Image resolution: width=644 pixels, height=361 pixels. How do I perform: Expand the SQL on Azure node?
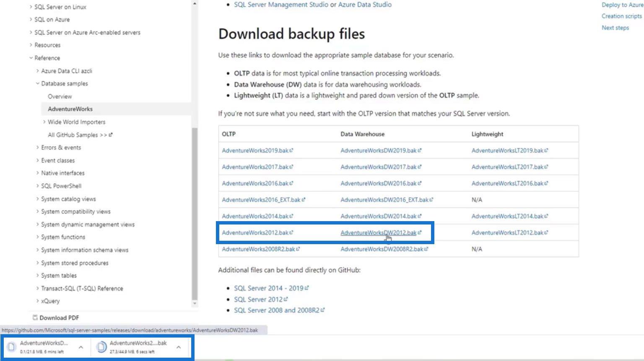tap(31, 19)
